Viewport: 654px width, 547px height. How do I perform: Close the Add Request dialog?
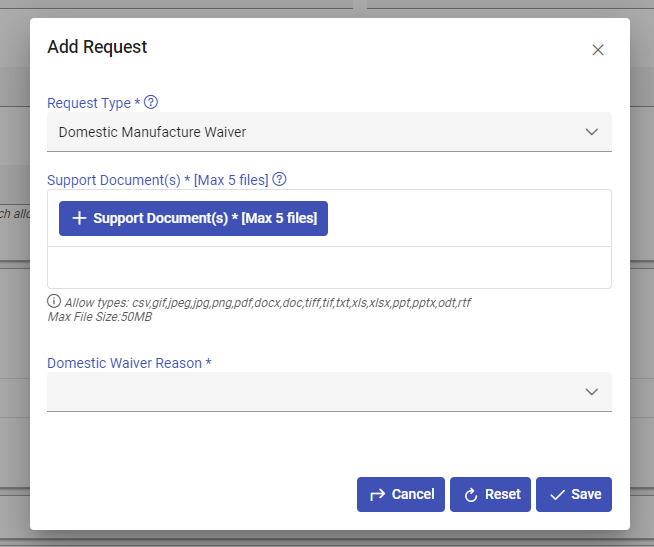point(598,50)
